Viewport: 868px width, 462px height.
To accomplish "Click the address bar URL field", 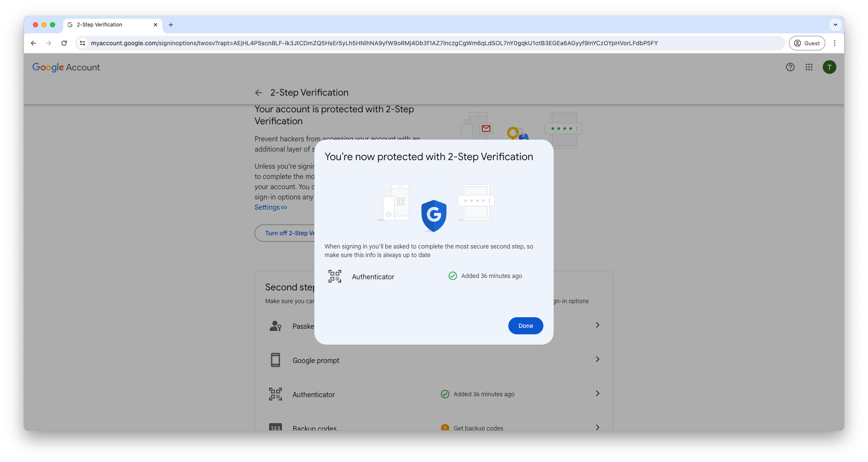I will click(x=374, y=43).
